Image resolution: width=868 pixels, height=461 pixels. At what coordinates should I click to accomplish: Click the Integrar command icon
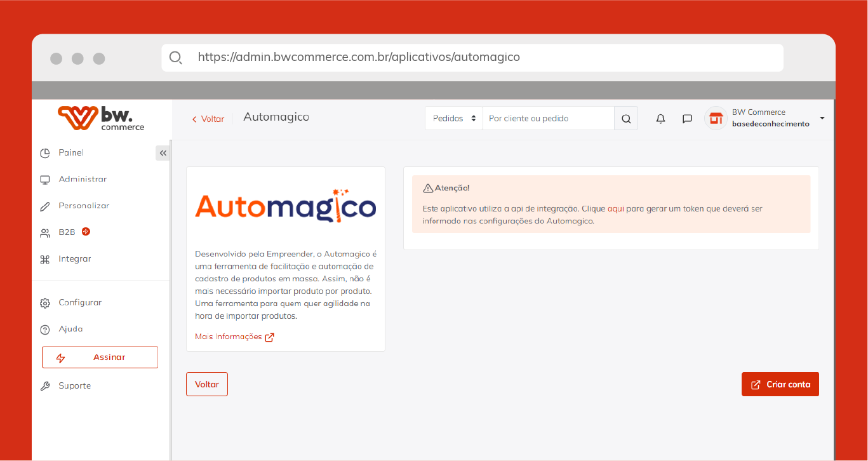(x=45, y=259)
